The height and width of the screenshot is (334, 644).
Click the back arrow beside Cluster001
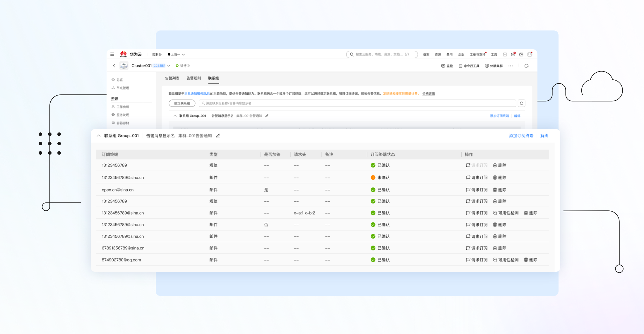point(114,66)
